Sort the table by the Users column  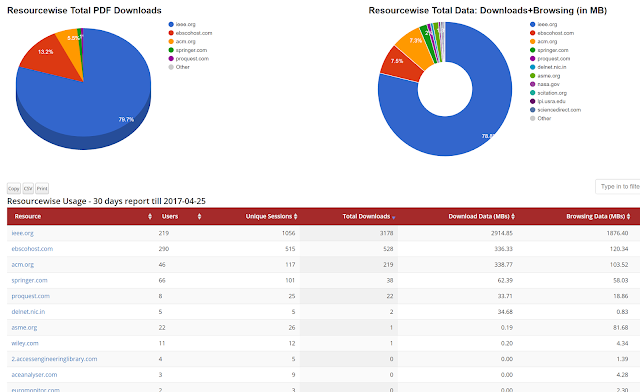(180, 216)
